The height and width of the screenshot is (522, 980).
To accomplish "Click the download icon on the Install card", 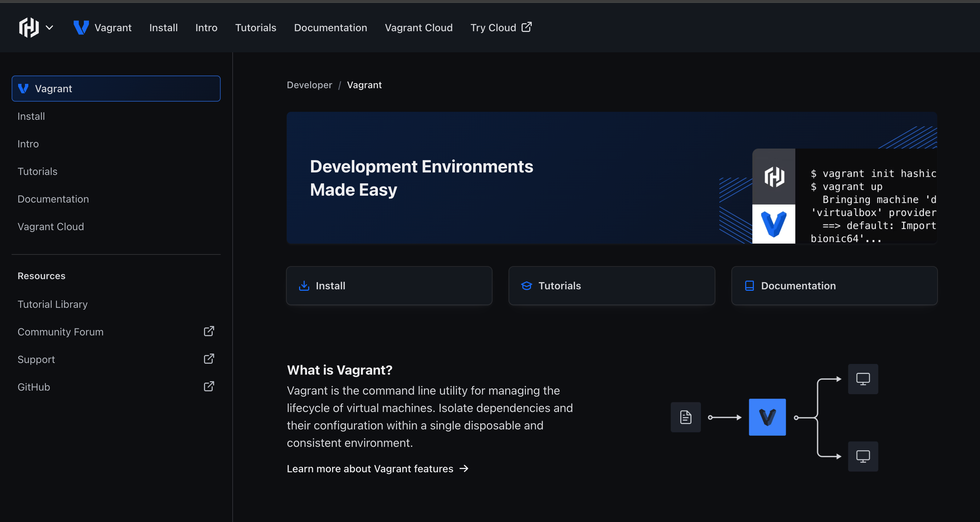I will [304, 286].
